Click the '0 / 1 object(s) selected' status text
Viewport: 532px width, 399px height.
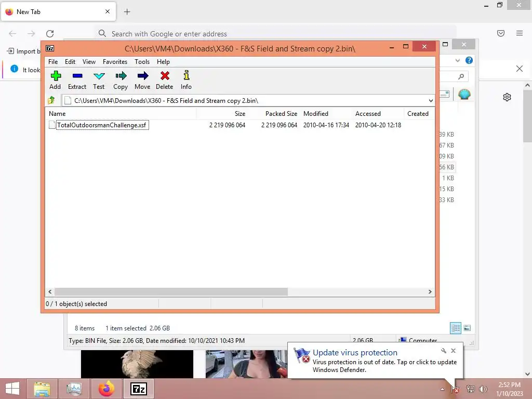[76, 304]
